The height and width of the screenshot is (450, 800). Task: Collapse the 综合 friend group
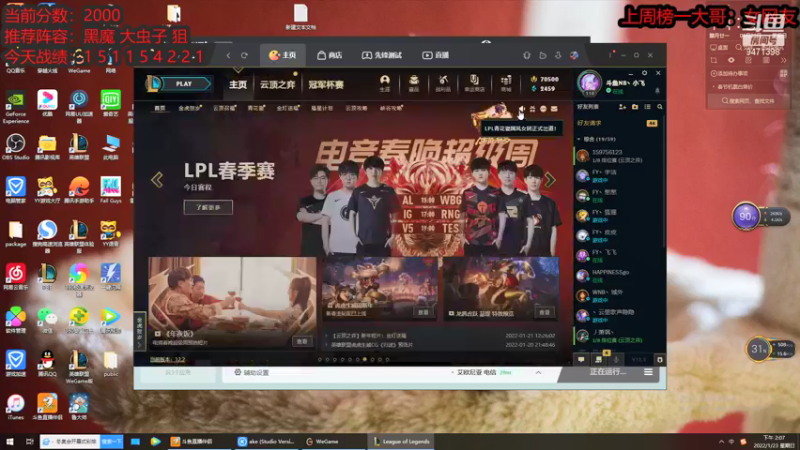click(x=579, y=139)
